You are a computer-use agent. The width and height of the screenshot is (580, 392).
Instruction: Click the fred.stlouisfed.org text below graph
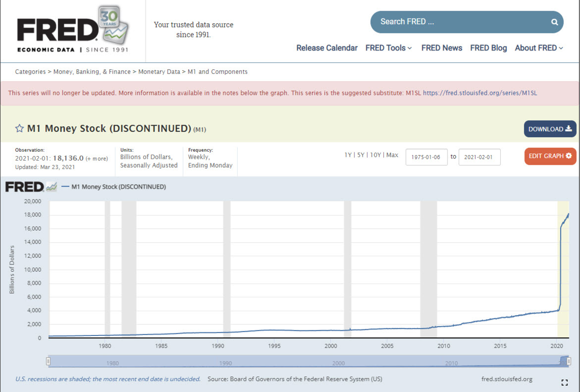(507, 379)
